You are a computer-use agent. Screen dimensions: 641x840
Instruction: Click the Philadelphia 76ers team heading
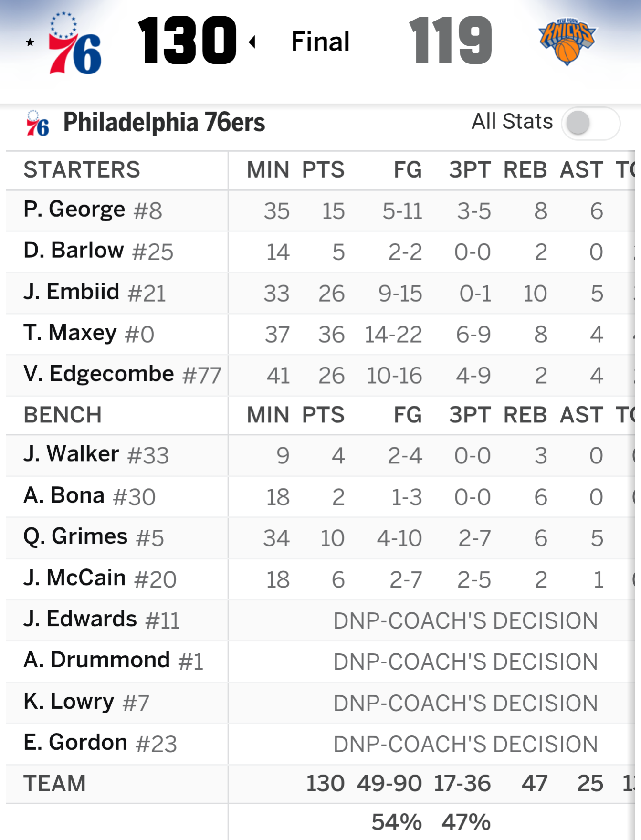(164, 123)
